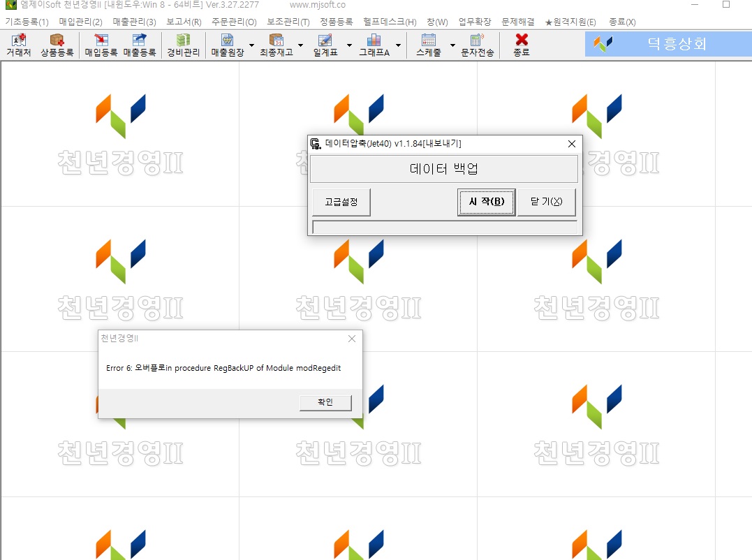Open 그래프A chart icon

[x=374, y=45]
